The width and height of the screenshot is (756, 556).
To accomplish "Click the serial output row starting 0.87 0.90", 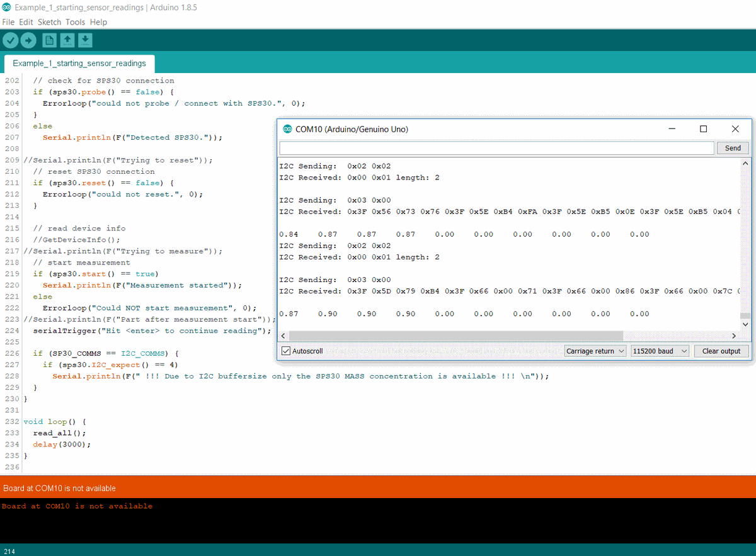I will (x=464, y=314).
